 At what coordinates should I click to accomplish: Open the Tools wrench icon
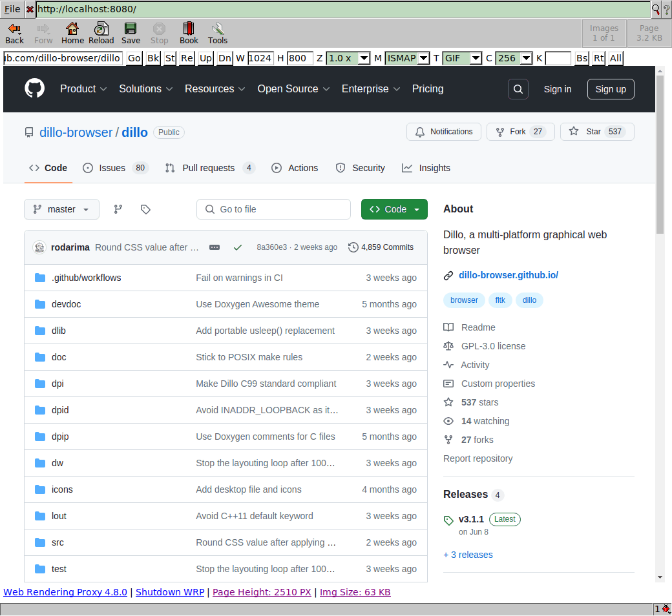click(217, 28)
